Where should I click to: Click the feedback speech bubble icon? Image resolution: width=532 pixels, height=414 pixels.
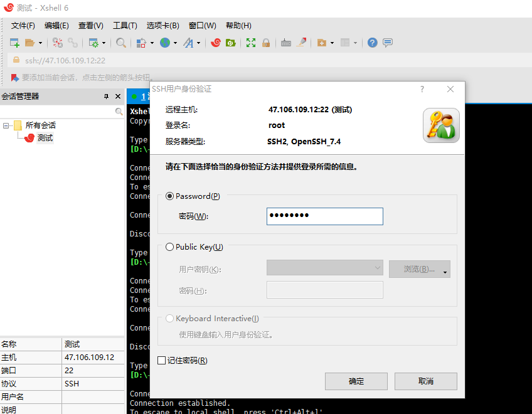click(388, 43)
